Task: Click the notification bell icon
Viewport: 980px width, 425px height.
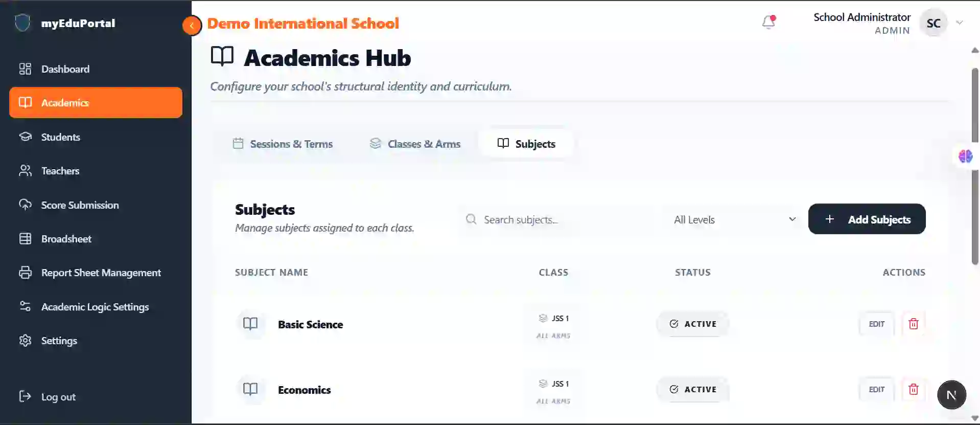Action: click(768, 22)
